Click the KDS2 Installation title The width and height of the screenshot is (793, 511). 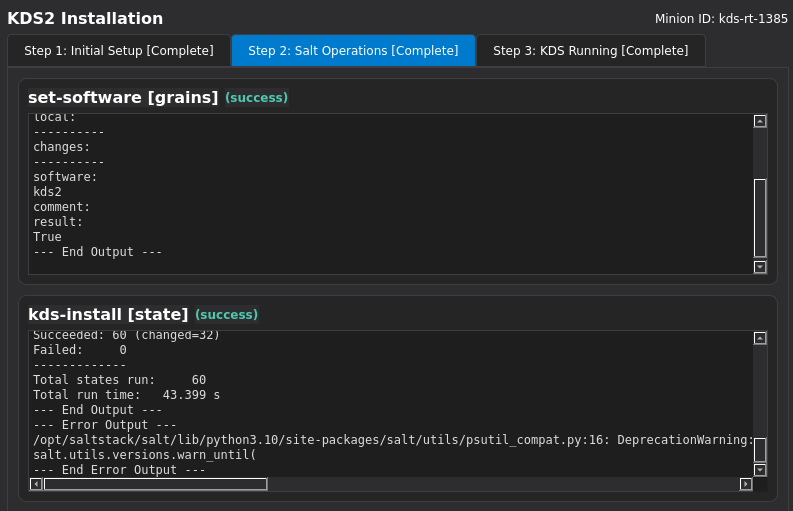tap(85, 18)
